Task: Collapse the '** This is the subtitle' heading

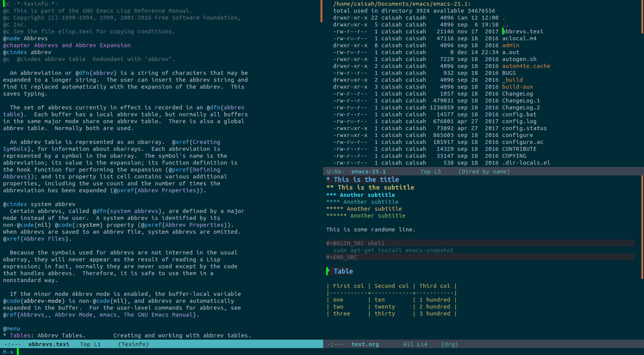Action: [x=370, y=187]
